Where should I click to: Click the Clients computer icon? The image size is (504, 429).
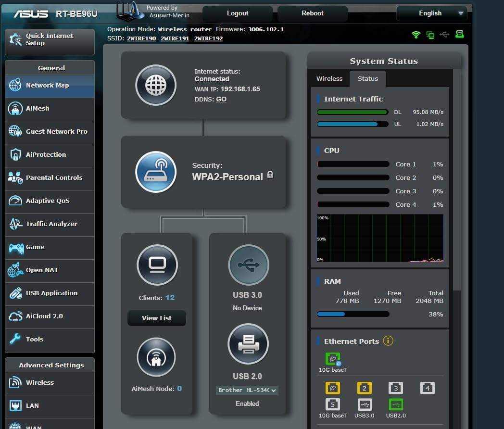(157, 265)
